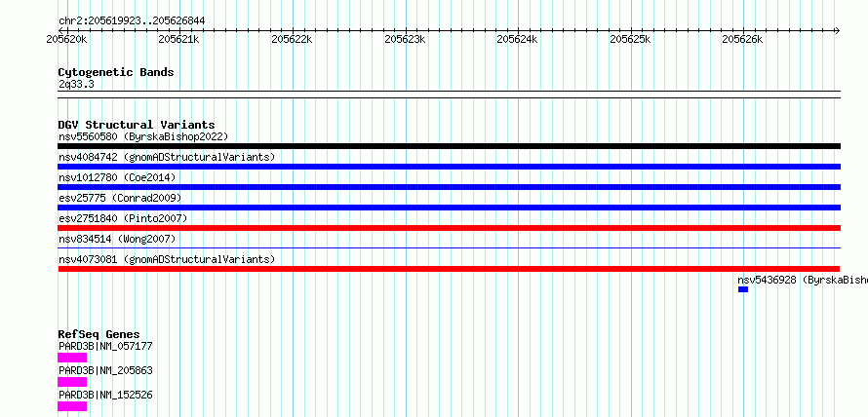
Task: Click the small nsv5436928 blue block
Action: point(743,289)
